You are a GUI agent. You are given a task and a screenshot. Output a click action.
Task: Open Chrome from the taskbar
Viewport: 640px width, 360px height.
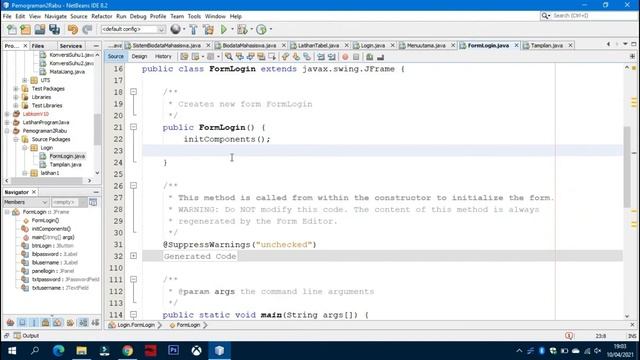point(127,350)
